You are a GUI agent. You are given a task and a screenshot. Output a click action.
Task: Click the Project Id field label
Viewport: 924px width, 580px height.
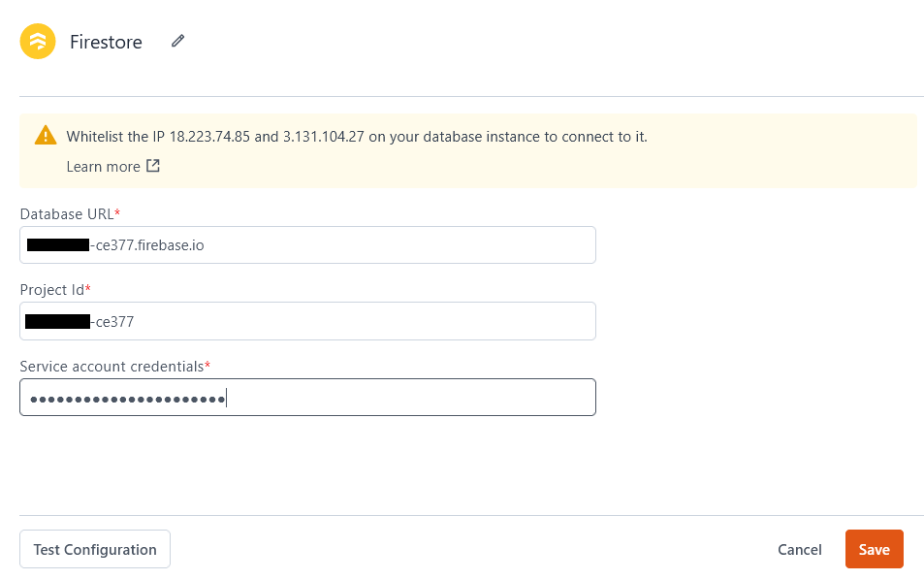[49, 289]
